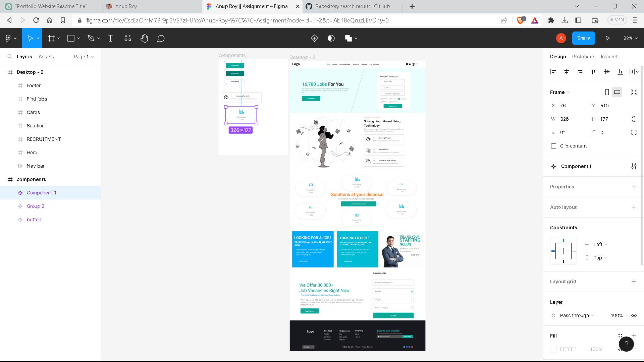Image resolution: width=644 pixels, height=362 pixels.
Task: Click the Share button
Action: pos(583,38)
